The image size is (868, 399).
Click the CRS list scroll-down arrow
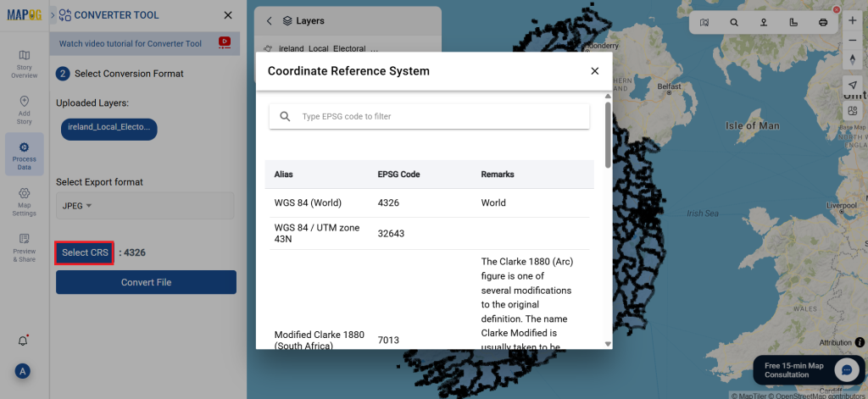[x=608, y=344]
